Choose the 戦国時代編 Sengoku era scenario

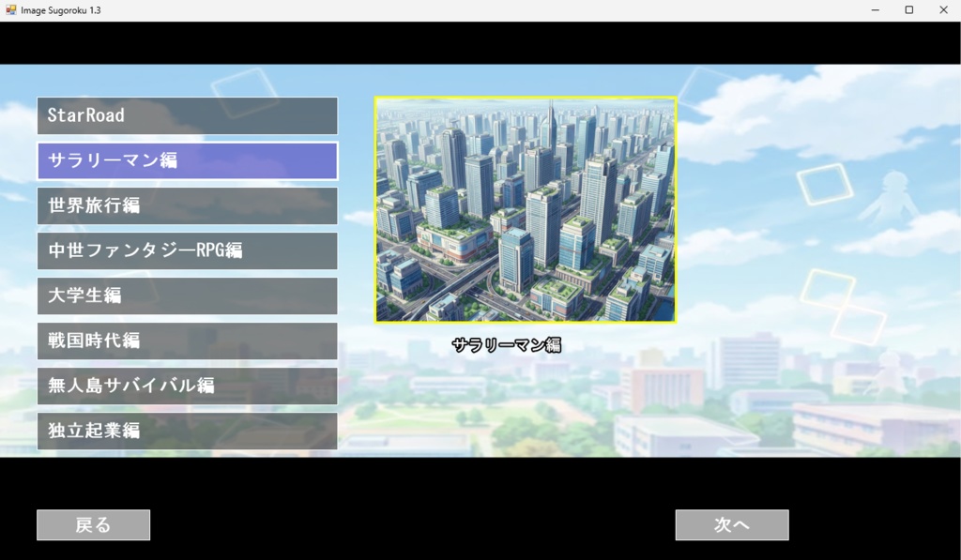[187, 341]
